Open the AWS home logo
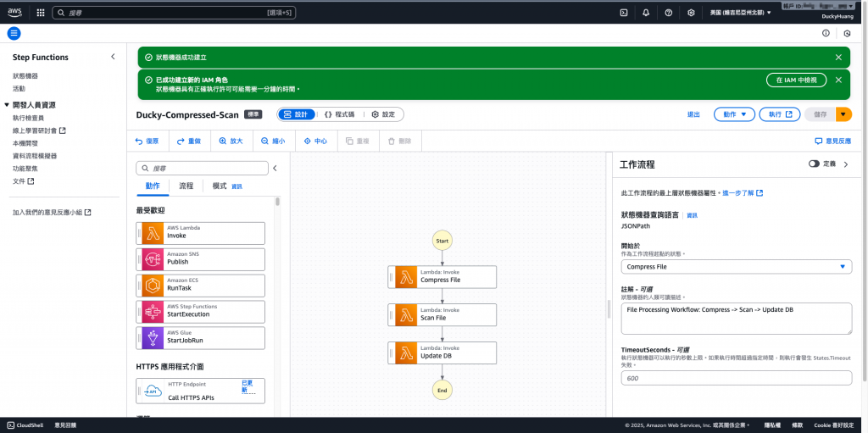 tap(14, 12)
